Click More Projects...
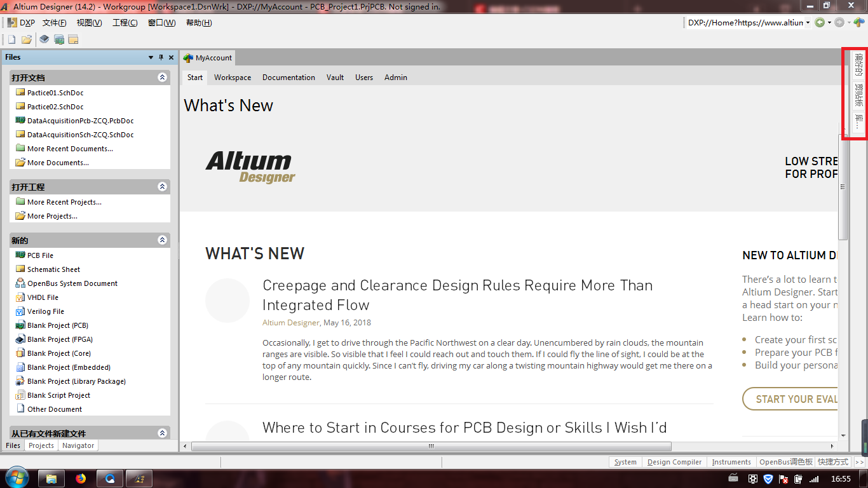The width and height of the screenshot is (868, 488). coord(52,216)
